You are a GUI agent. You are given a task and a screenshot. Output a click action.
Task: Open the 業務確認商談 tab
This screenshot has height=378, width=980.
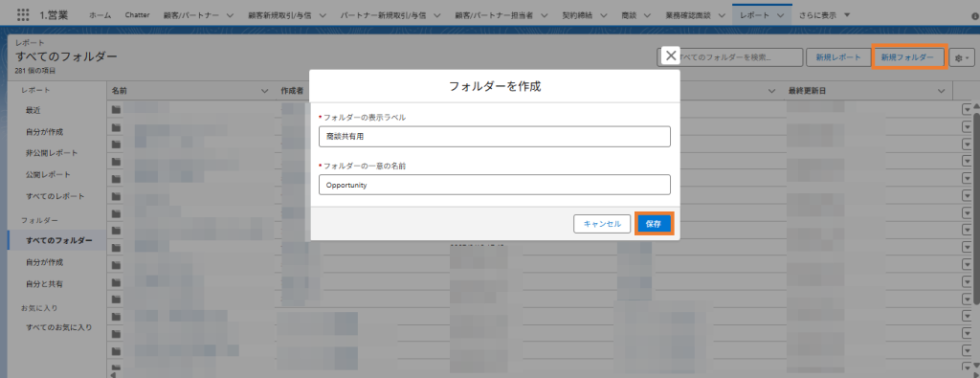coord(689,15)
